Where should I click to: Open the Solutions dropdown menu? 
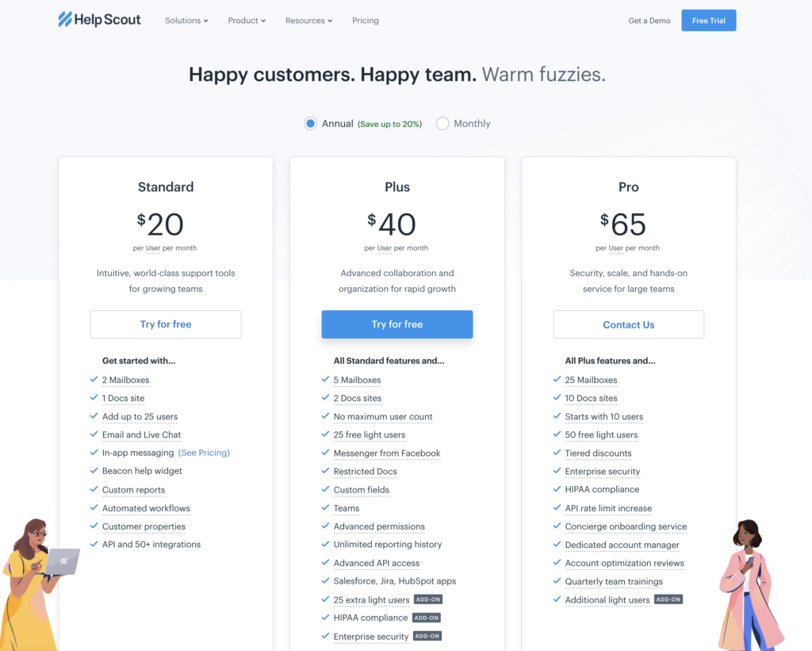pyautogui.click(x=186, y=21)
